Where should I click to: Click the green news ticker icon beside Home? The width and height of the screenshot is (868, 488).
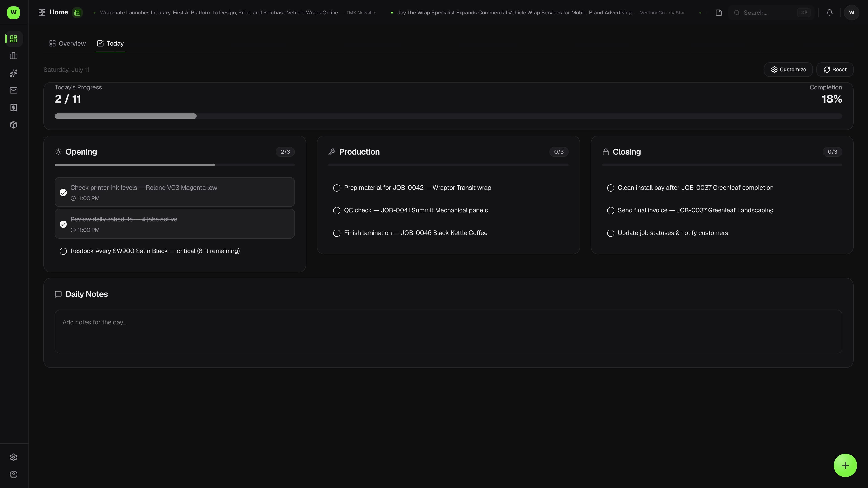[x=77, y=13]
